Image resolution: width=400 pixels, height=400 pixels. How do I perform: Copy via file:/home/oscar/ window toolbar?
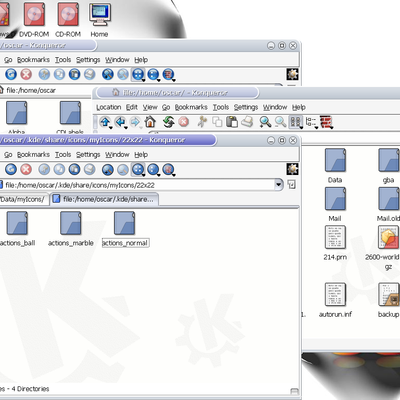tap(217, 122)
